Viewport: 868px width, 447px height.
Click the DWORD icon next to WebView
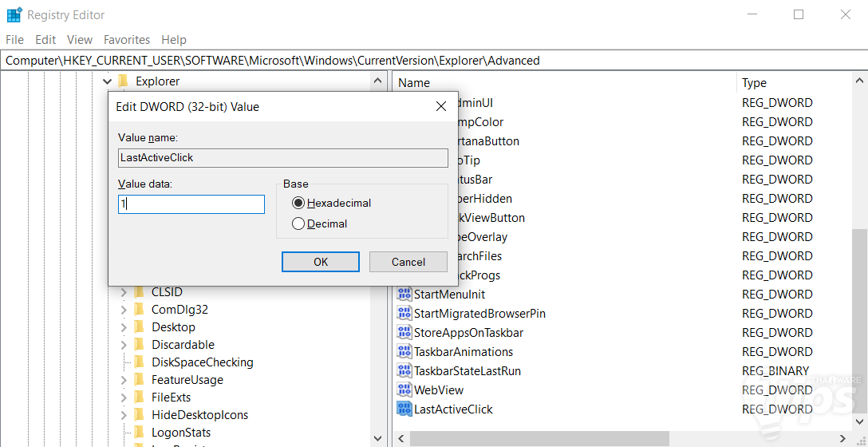click(x=404, y=390)
